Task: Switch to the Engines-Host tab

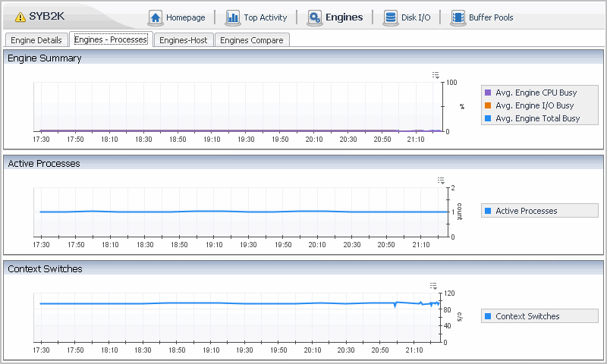Action: click(183, 40)
